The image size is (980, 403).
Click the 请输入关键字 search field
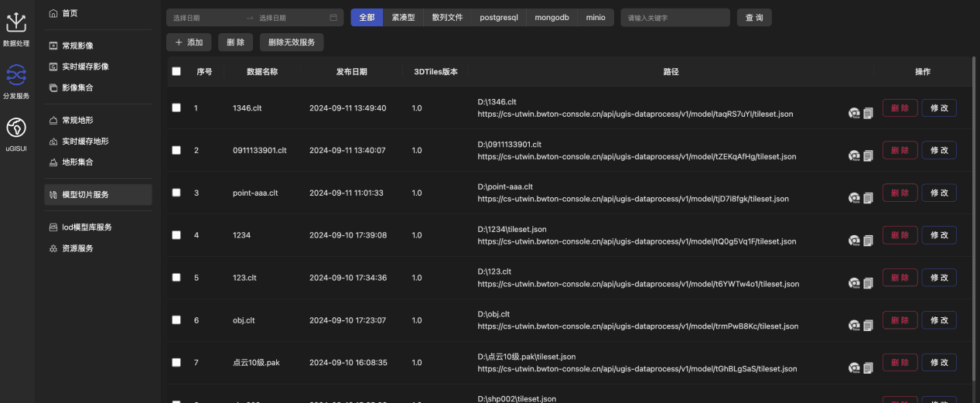click(x=674, y=18)
